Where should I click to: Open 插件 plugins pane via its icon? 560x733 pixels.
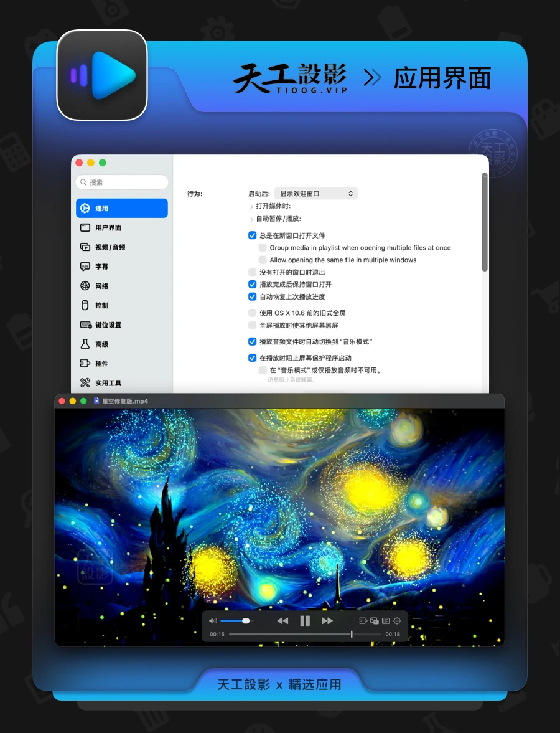85,363
